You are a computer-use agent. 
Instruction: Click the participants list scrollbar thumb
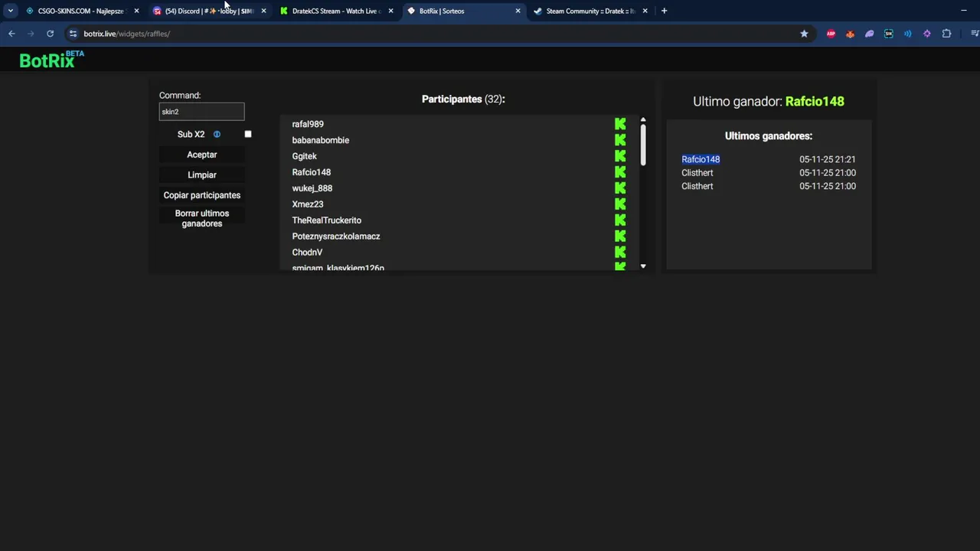643,144
